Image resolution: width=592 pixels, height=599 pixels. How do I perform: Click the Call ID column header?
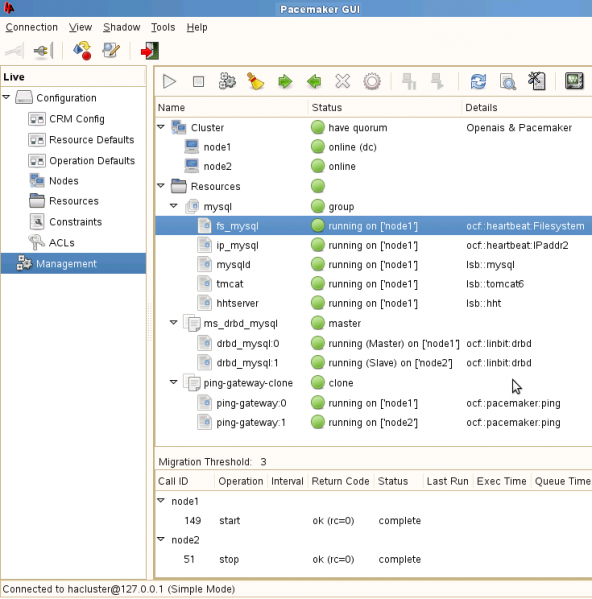click(185, 481)
